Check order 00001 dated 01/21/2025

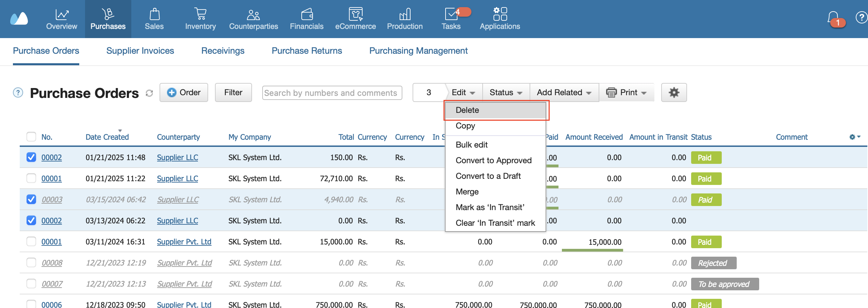(31, 178)
